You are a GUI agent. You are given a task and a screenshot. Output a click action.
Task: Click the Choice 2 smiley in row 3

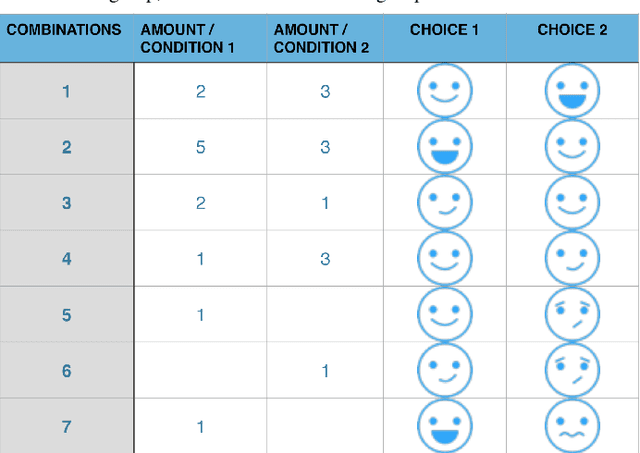pos(572,203)
